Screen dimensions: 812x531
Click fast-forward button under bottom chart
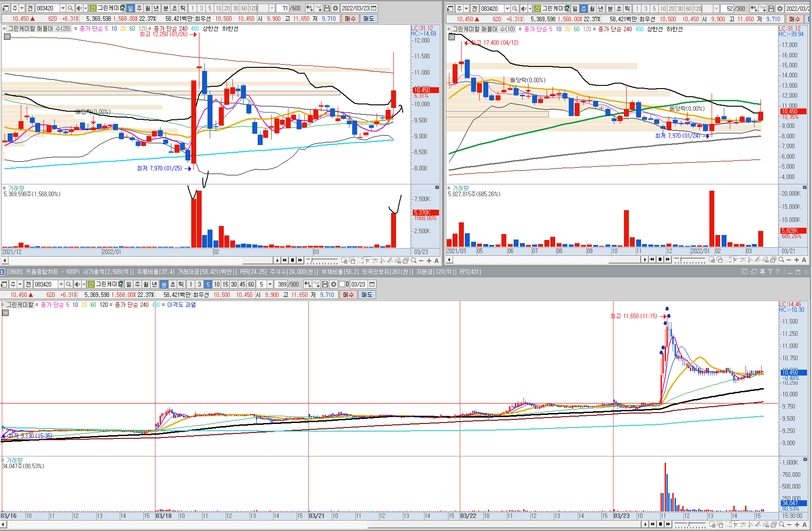click(x=668, y=524)
